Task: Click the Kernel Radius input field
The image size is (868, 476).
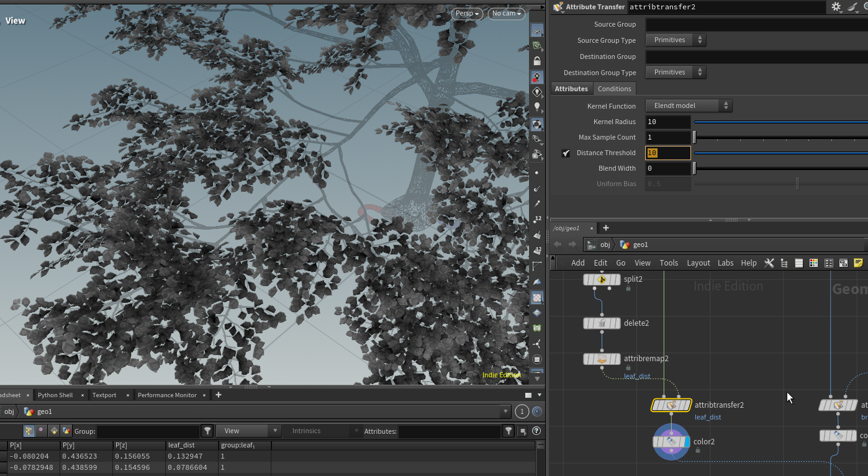Action: (667, 122)
